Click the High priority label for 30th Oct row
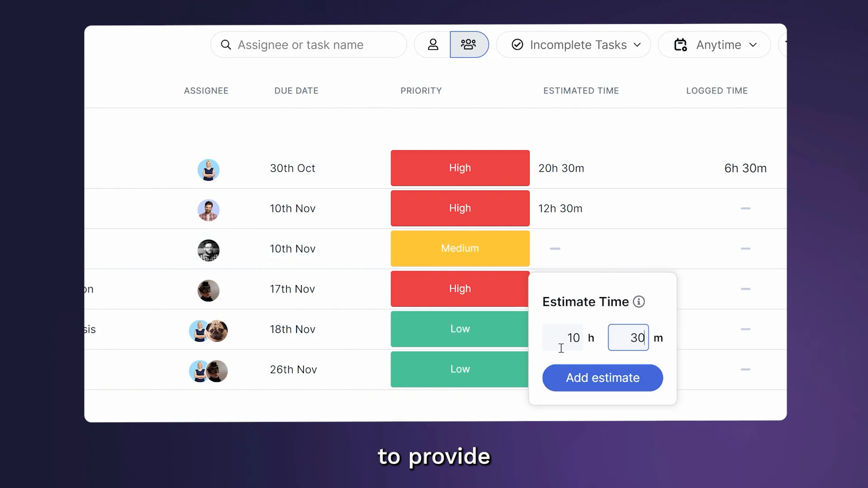The height and width of the screenshot is (488, 868). [460, 168]
